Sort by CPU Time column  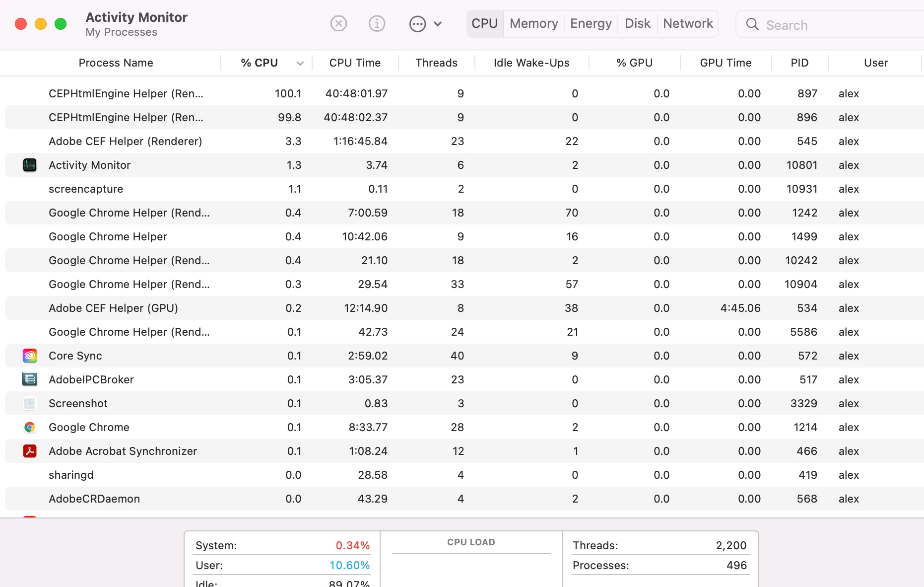(x=355, y=63)
